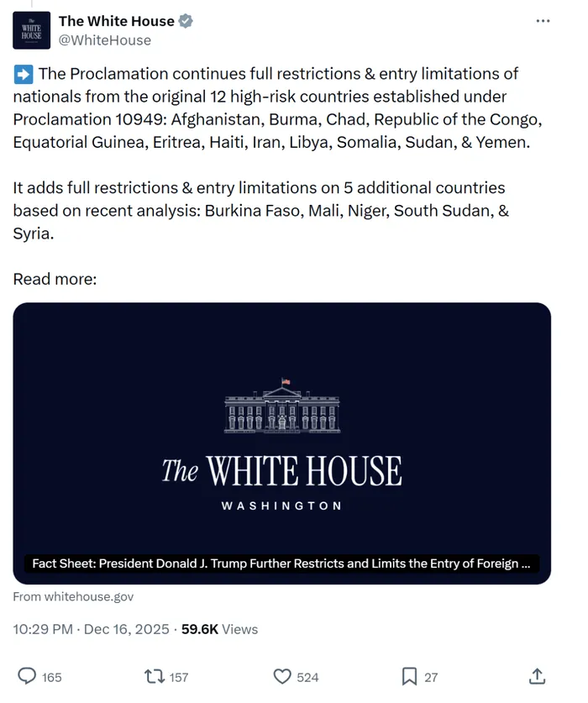Open the three-dot more options menu

click(x=543, y=21)
